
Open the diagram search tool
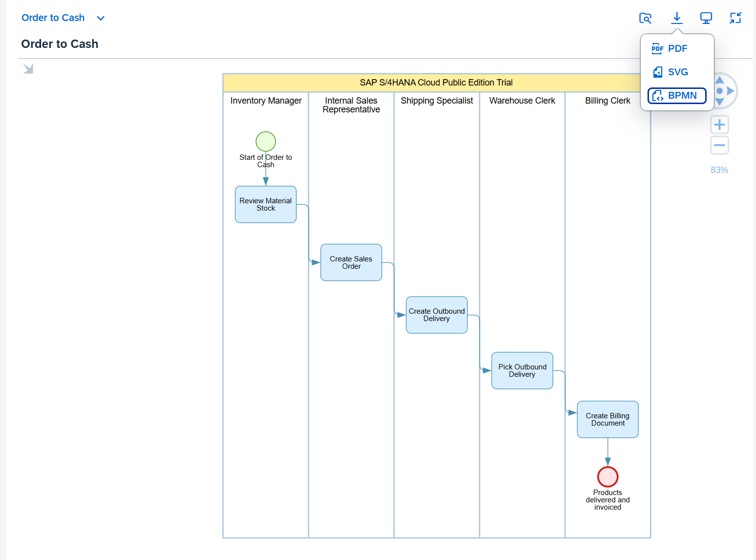(x=645, y=18)
